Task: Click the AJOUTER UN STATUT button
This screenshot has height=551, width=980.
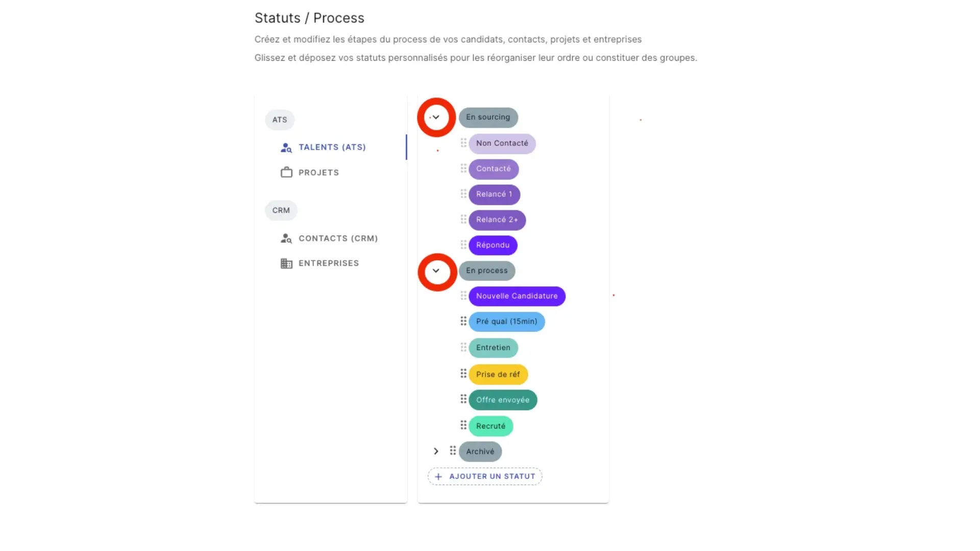Action: click(484, 476)
